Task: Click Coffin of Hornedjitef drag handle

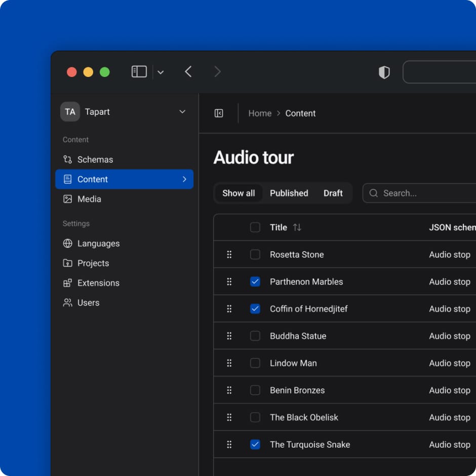Action: pyautogui.click(x=229, y=309)
